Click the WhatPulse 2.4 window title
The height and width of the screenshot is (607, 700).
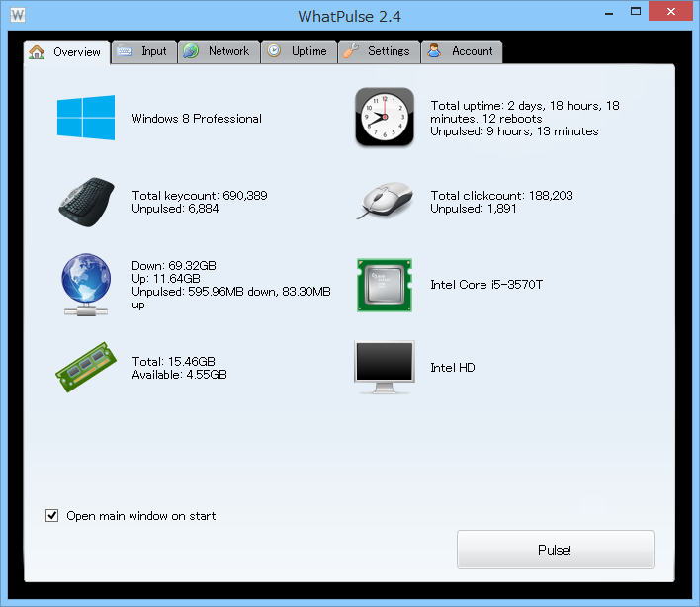[350, 17]
